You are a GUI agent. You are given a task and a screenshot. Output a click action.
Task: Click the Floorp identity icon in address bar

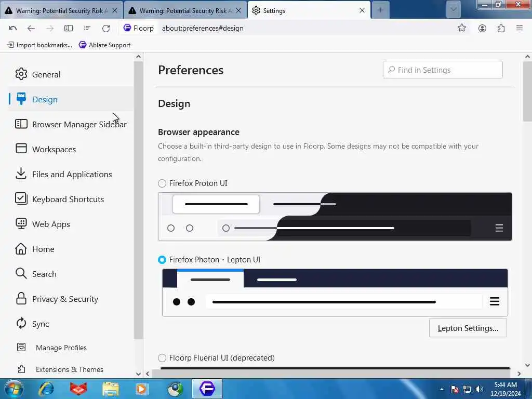point(138,28)
